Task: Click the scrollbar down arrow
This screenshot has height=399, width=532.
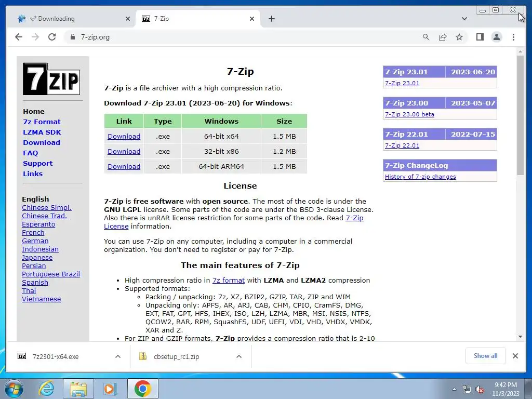Action: 520,337
